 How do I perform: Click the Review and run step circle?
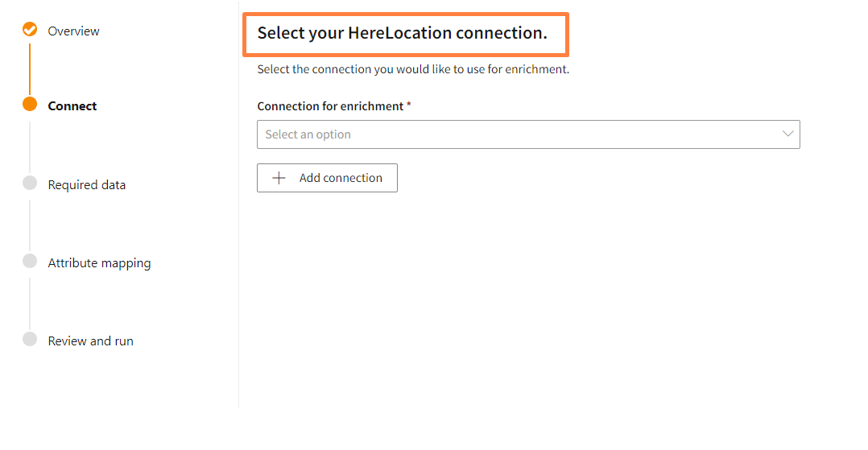point(30,339)
